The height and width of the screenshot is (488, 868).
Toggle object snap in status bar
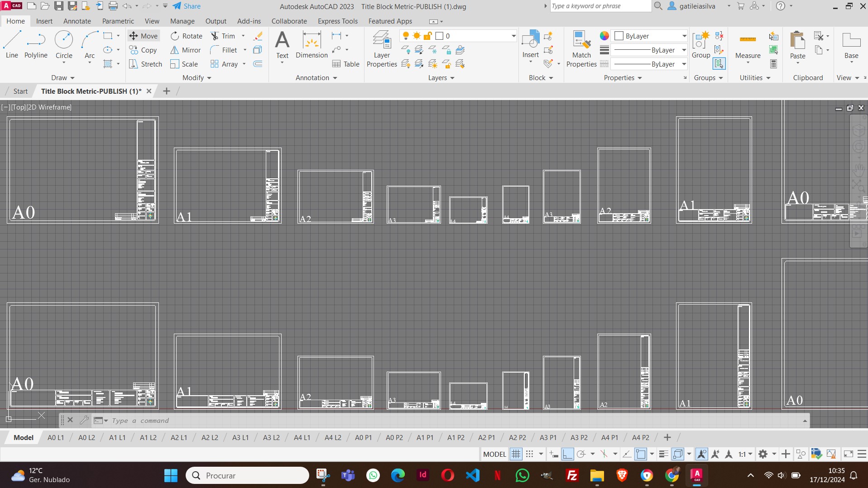click(x=641, y=454)
